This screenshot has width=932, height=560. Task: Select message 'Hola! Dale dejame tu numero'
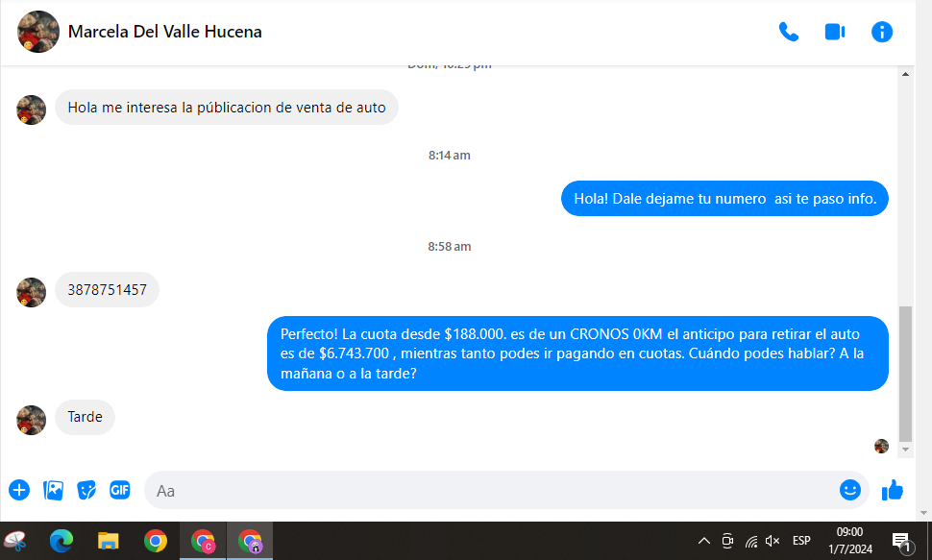coord(724,199)
